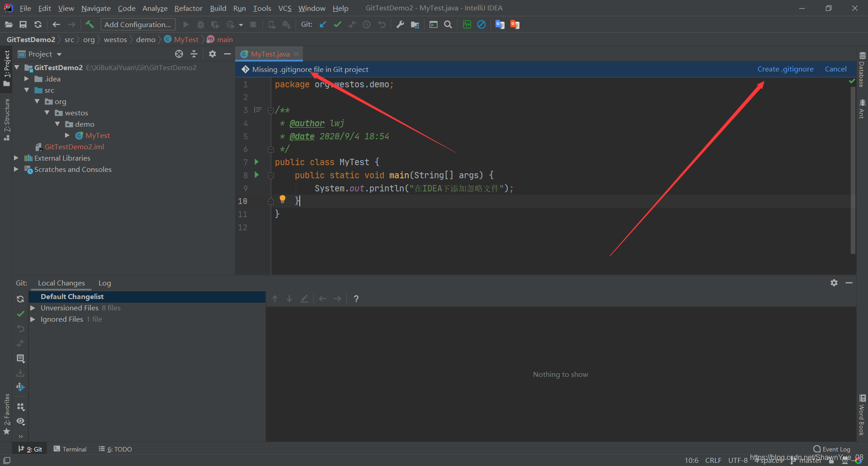The width and height of the screenshot is (868, 466).
Task: Collapse the src folder
Action: click(27, 90)
